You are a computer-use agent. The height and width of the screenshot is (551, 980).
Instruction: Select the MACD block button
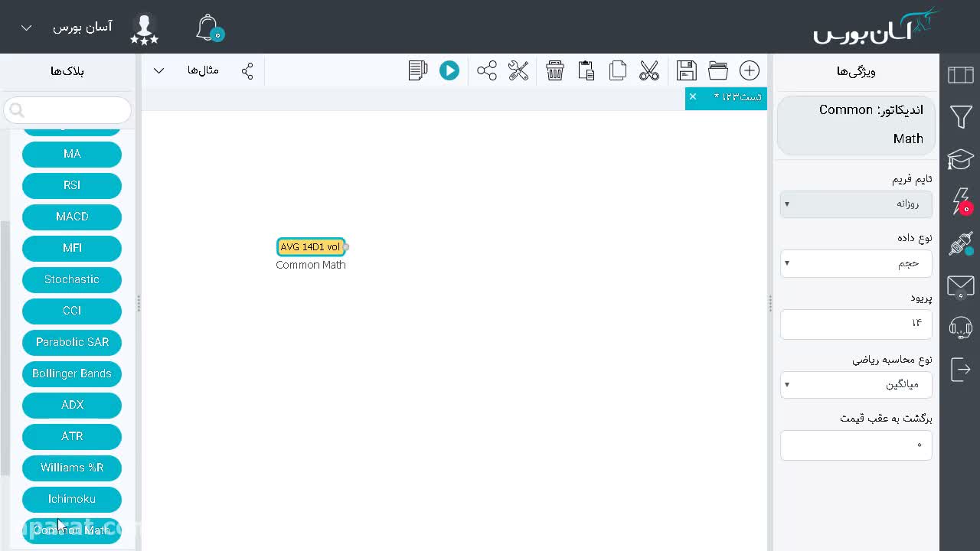72,217
